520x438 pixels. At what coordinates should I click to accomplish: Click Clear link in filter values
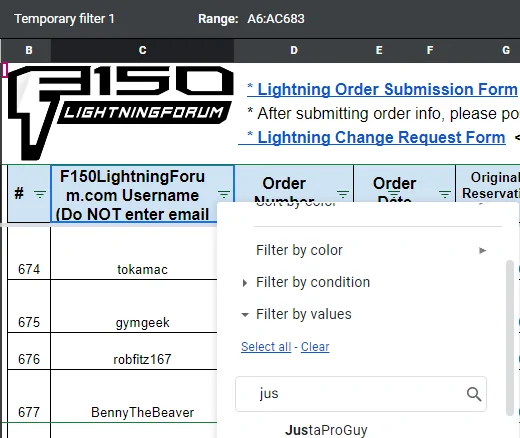click(315, 347)
